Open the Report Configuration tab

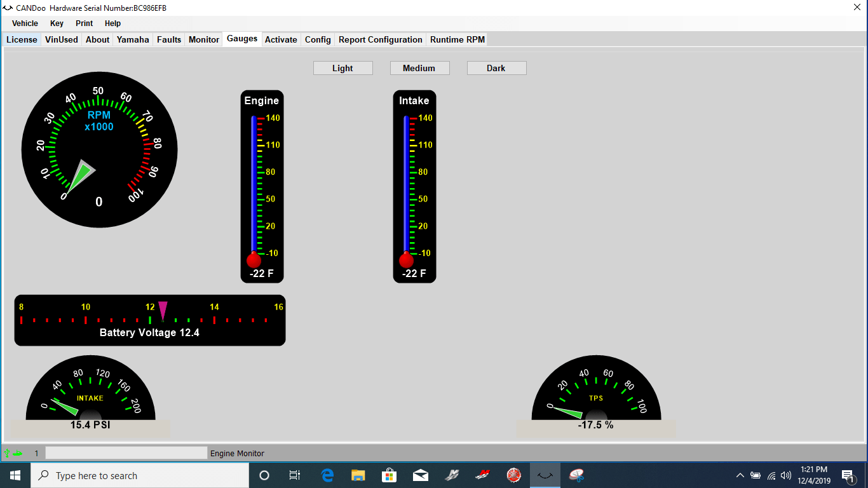(380, 39)
